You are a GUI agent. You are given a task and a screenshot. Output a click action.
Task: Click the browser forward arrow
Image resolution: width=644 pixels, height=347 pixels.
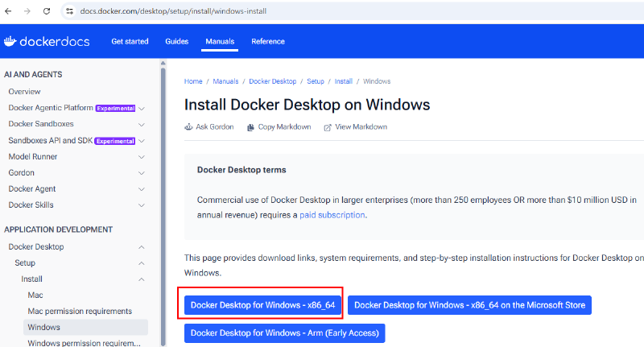(27, 11)
